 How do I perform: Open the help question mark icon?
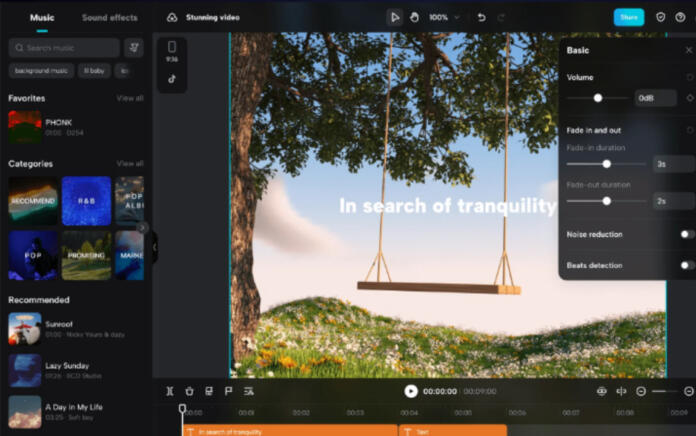[x=680, y=17]
